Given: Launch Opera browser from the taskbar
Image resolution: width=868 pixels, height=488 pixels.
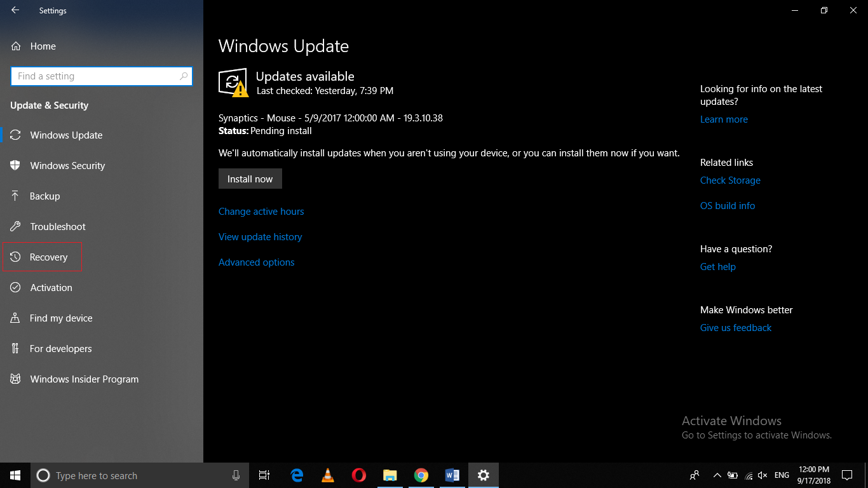Looking at the screenshot, I should [358, 475].
